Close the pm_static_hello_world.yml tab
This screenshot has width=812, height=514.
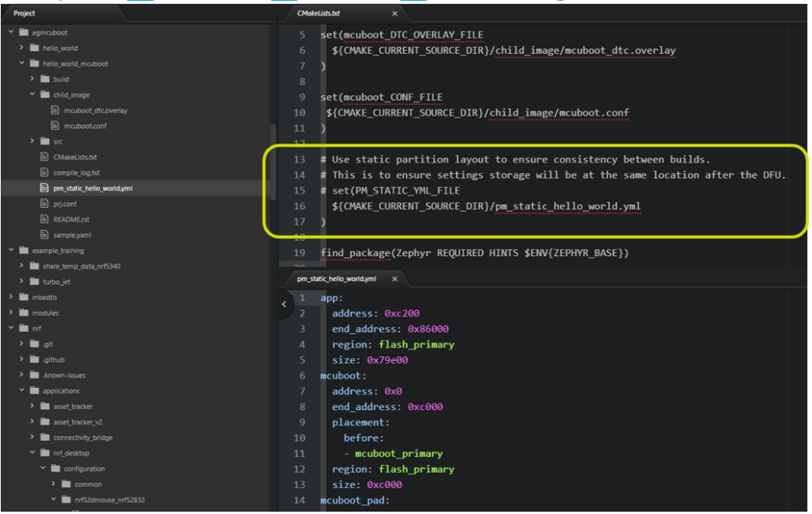394,279
